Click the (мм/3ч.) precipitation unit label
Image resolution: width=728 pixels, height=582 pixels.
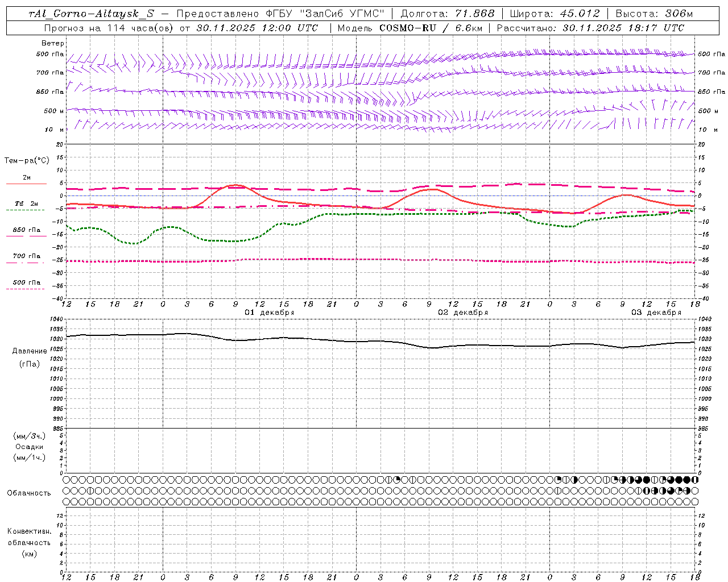pyautogui.click(x=30, y=436)
